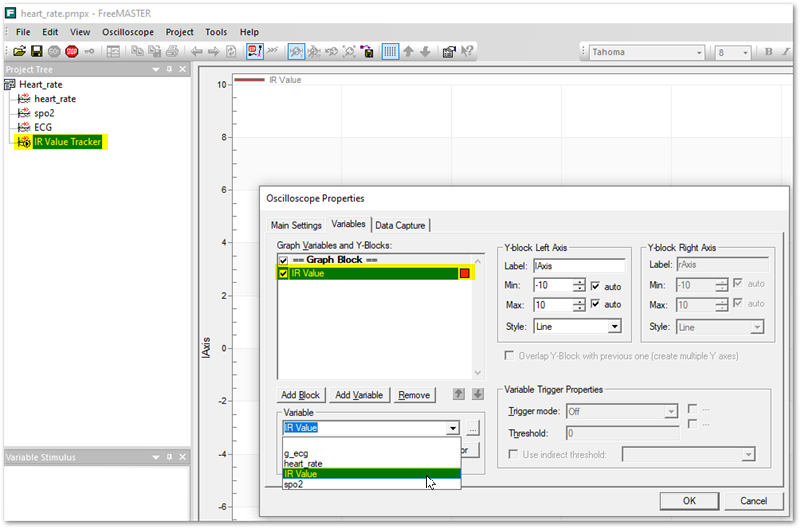The image size is (800, 528).
Task: Click the Add Variable button
Action: (359, 395)
